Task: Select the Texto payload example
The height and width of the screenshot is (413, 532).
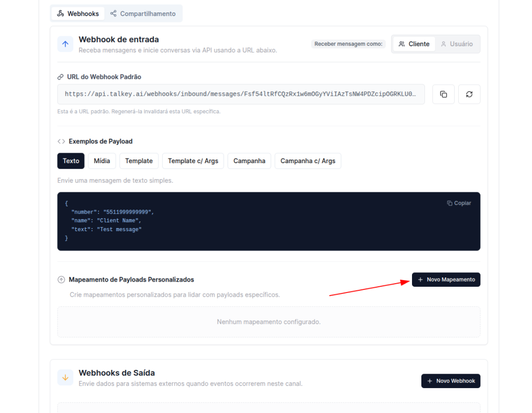Action: tap(71, 161)
